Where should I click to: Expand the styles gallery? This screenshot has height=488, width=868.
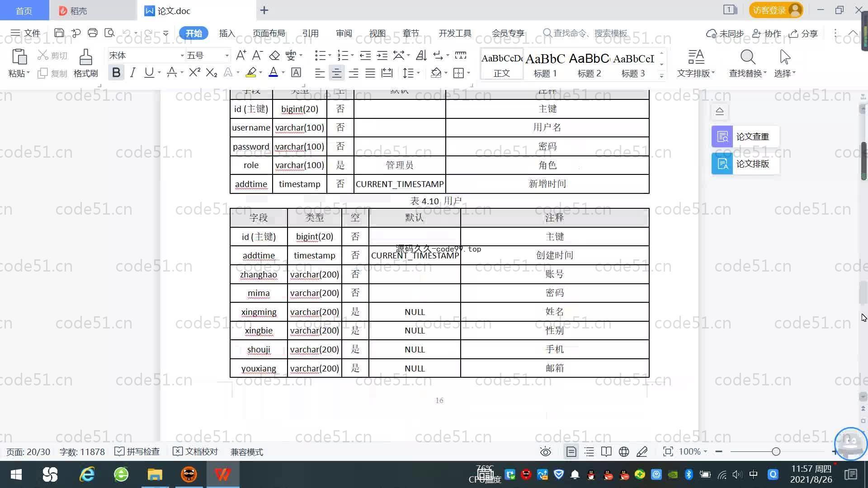pyautogui.click(x=662, y=75)
